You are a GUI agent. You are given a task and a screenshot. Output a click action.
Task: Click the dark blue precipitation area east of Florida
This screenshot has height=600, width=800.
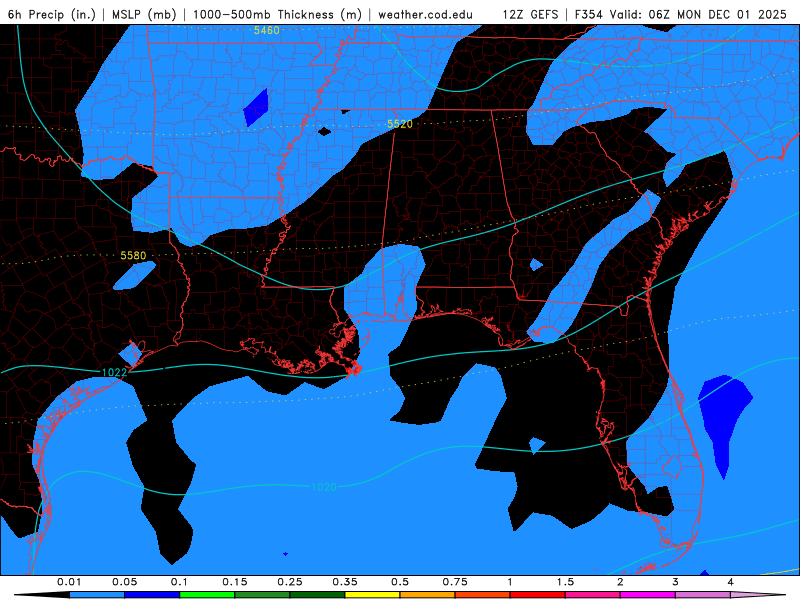coord(723,419)
